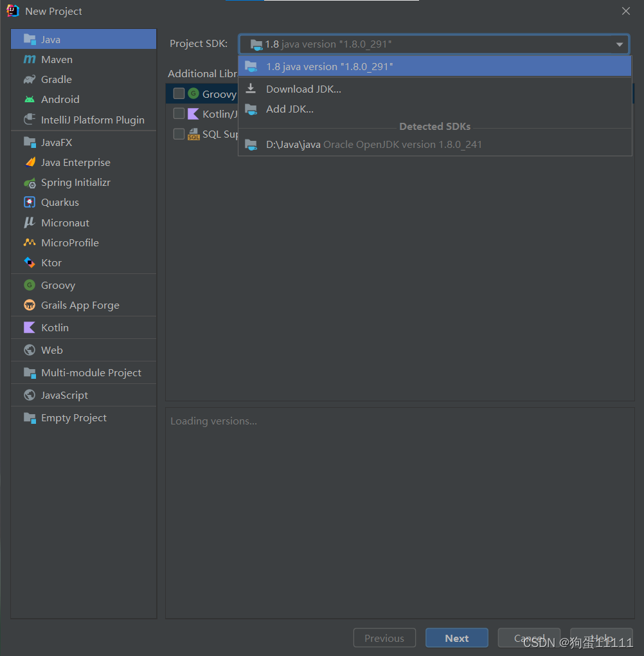Viewport: 644px width, 656px height.
Task: Click the Help button
Action: click(x=602, y=638)
